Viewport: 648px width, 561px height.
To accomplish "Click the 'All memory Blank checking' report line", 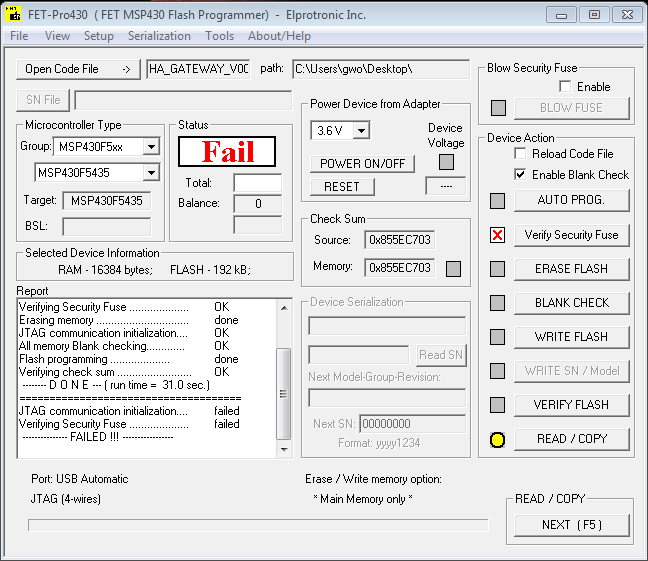I will tap(124, 346).
